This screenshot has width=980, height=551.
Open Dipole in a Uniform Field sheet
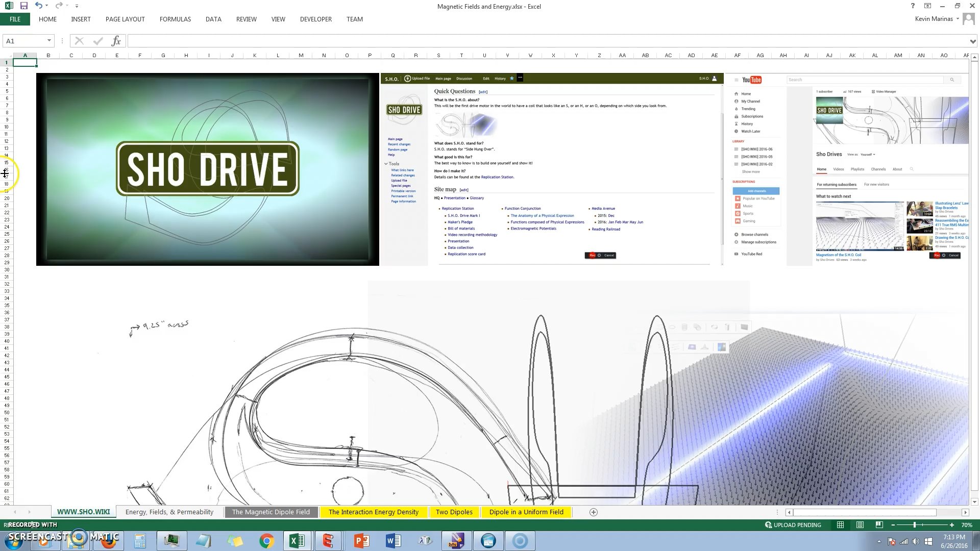coord(526,512)
